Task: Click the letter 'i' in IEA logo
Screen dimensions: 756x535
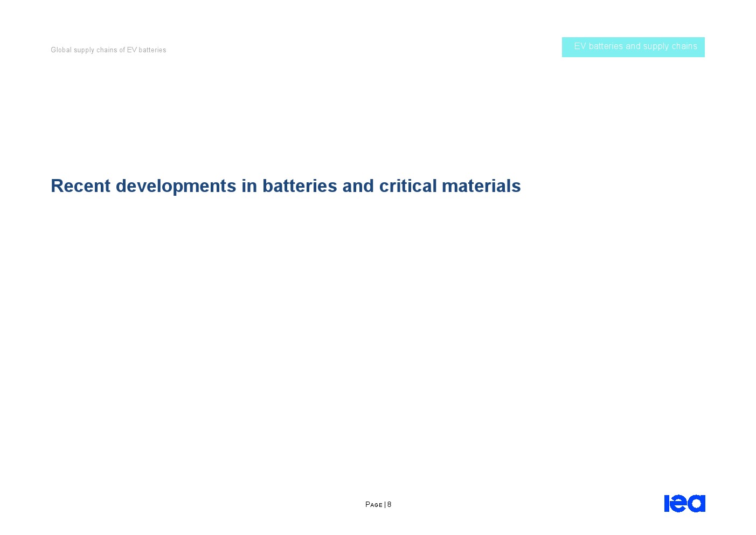Action: [667, 504]
